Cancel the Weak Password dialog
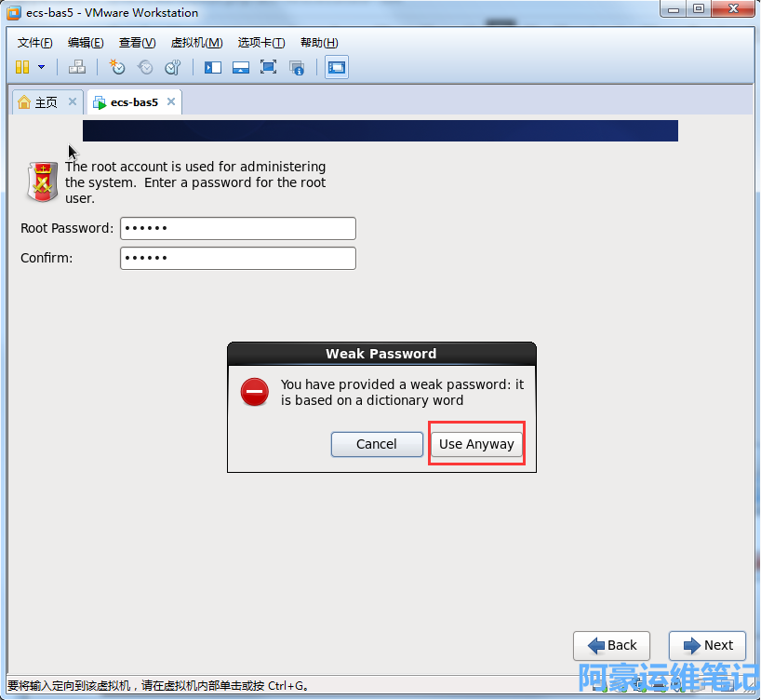This screenshot has width=761, height=700. coord(377,444)
